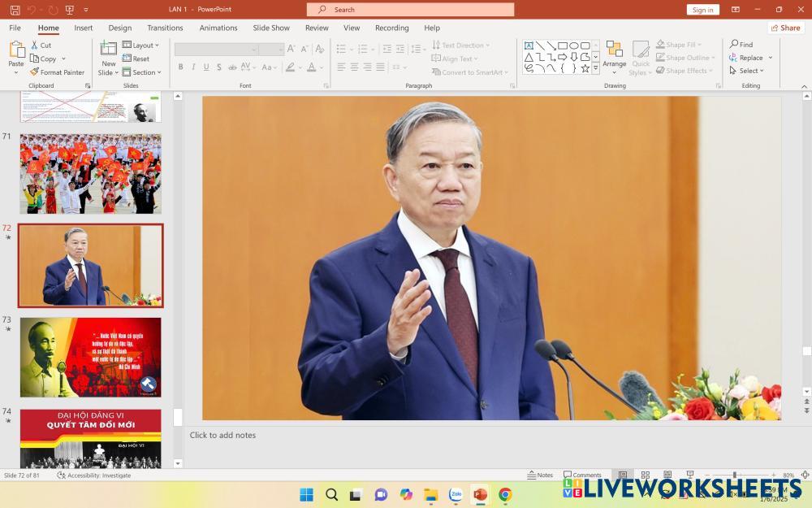Click the Sign in button

(702, 10)
